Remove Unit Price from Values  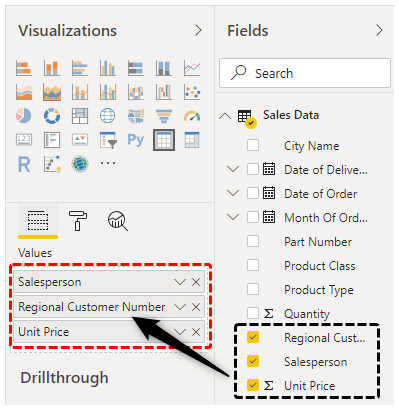point(196,332)
